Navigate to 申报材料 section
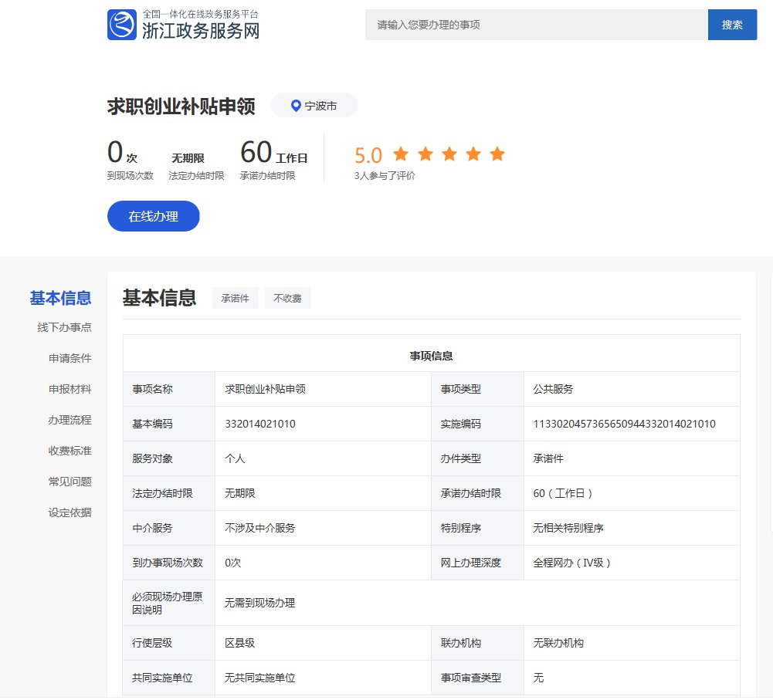 point(70,389)
